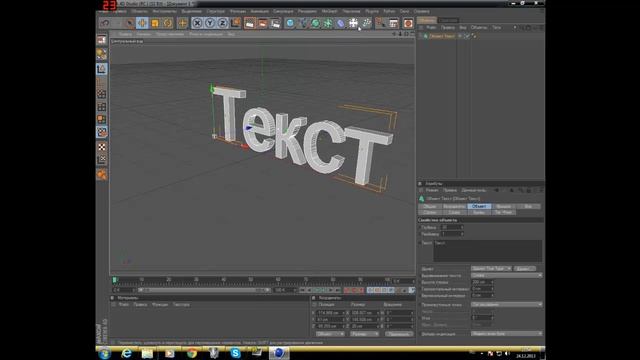Open the first tab in attributes tab row
Viewport: 640px width, 360px height.
[x=430, y=207]
